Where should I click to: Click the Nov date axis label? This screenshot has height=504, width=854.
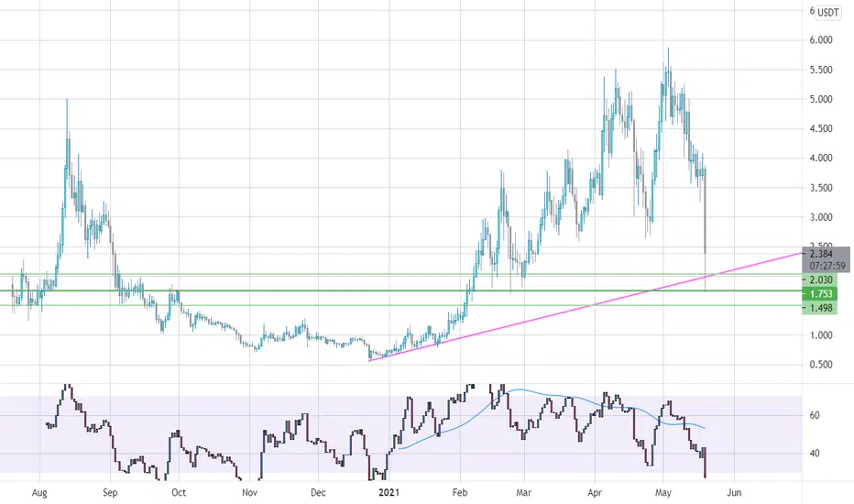click(x=249, y=493)
